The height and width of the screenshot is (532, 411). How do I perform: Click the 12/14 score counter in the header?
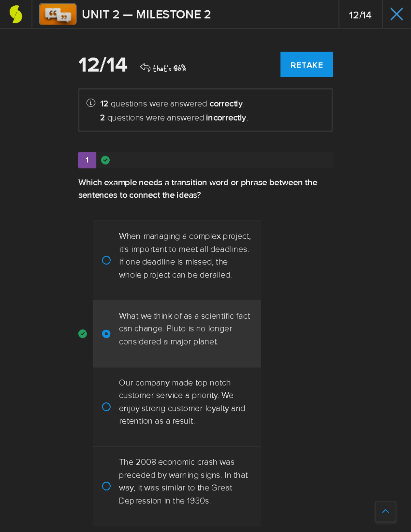[360, 14]
